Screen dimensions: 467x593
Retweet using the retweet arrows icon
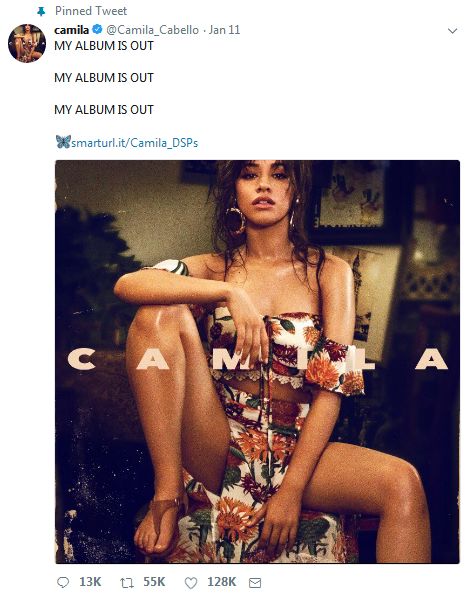(x=127, y=583)
